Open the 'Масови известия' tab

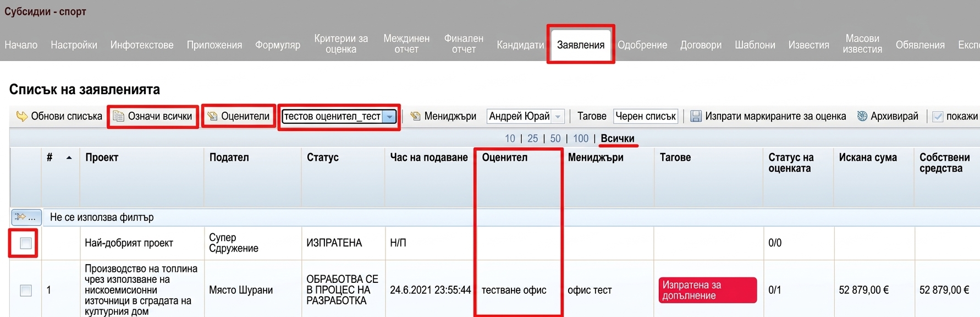click(862, 44)
